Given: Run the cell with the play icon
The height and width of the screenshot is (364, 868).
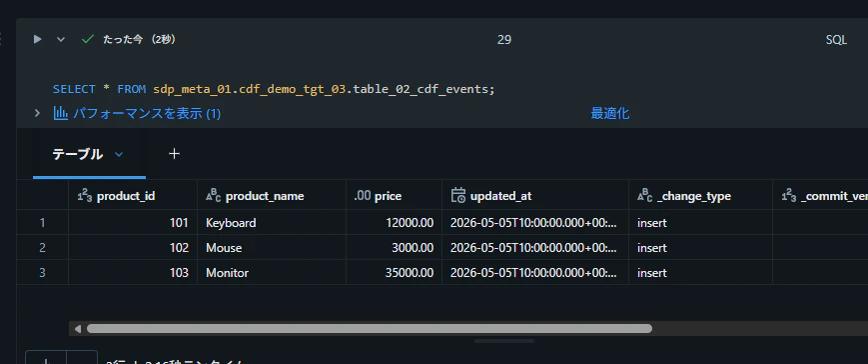Looking at the screenshot, I should click(37, 39).
